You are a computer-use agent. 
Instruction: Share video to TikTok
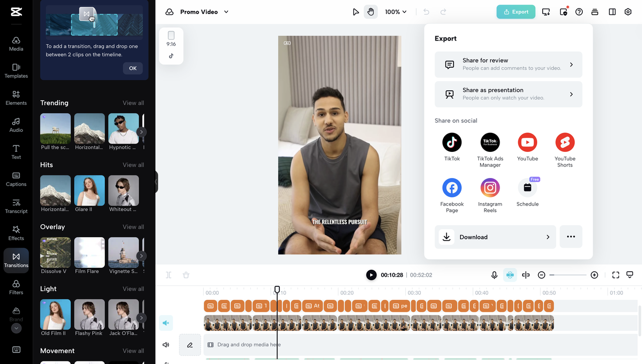click(451, 143)
